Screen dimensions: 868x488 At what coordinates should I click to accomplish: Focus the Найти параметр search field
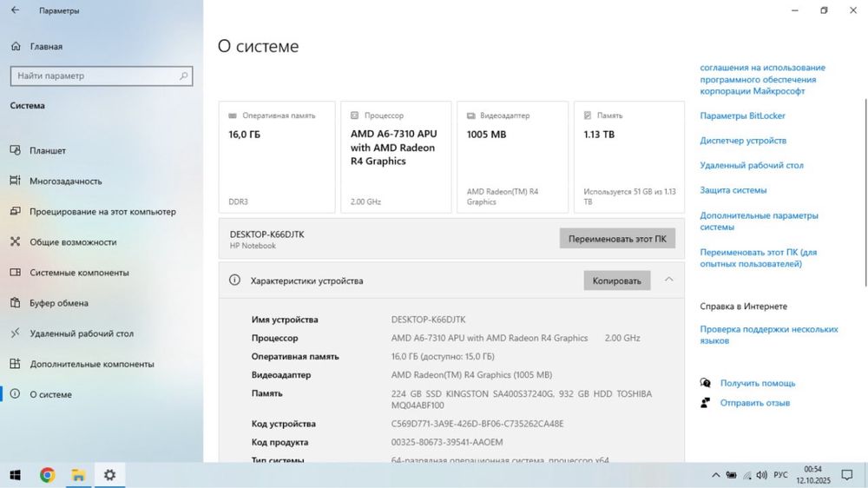click(102, 76)
